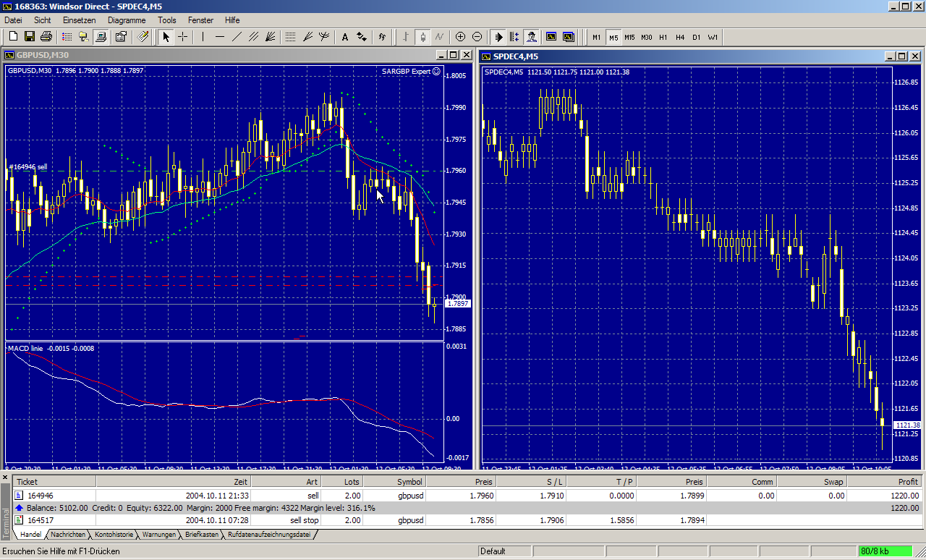Screen dimensions: 926x560
Task: Zoom in on the chart
Action: (x=460, y=37)
